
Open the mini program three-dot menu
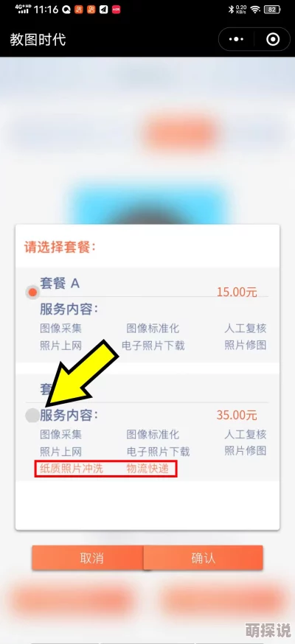point(236,40)
